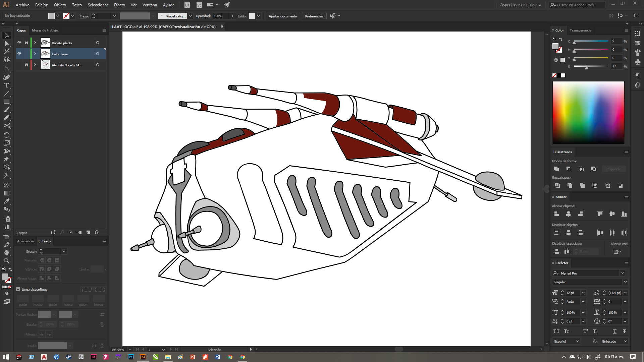Click the Preferencias button

pyautogui.click(x=314, y=16)
